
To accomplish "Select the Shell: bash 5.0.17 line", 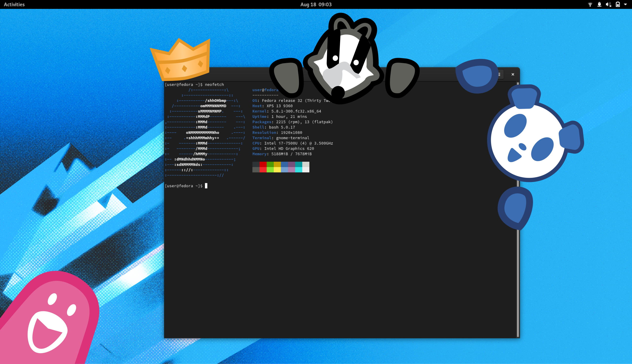I will [x=274, y=127].
